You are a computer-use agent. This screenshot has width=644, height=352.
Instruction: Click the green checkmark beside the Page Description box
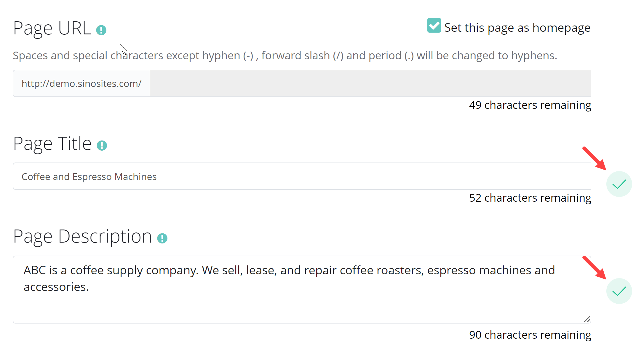click(619, 291)
